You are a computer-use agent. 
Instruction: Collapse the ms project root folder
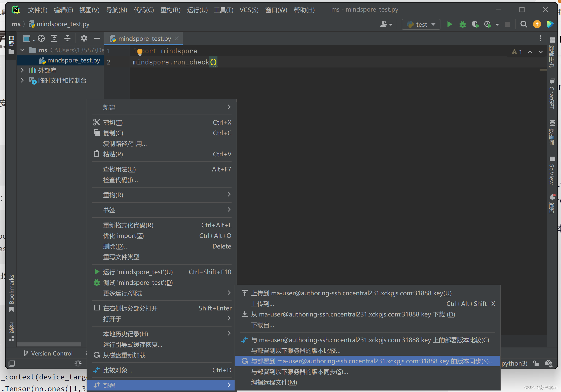22,50
